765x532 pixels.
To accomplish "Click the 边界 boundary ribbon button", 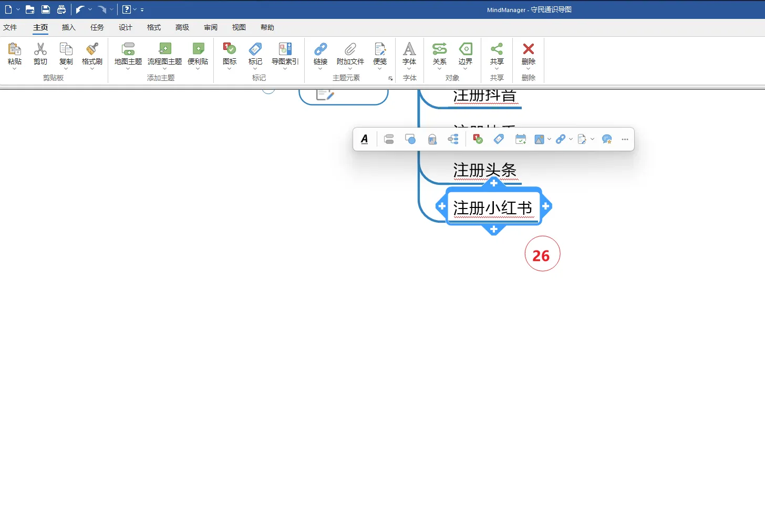I will [x=466, y=55].
